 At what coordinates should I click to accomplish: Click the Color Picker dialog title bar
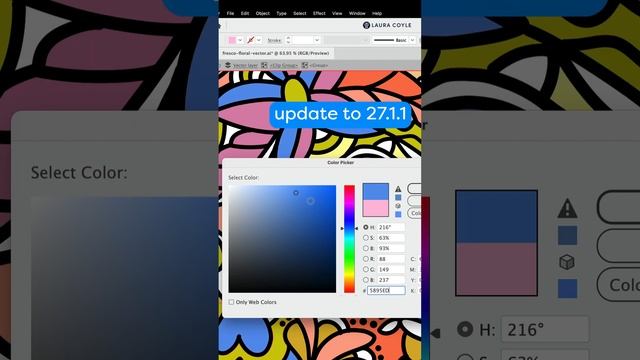point(322,162)
